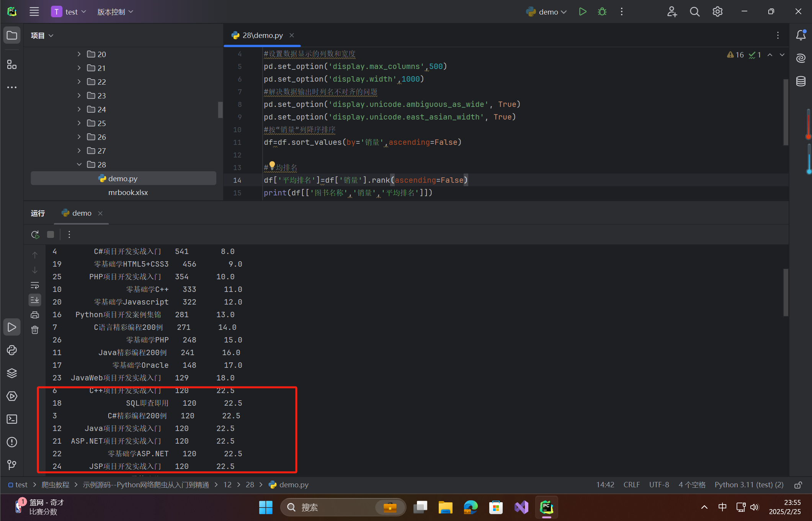Navigate up the stack trace arrow

coord(35,255)
